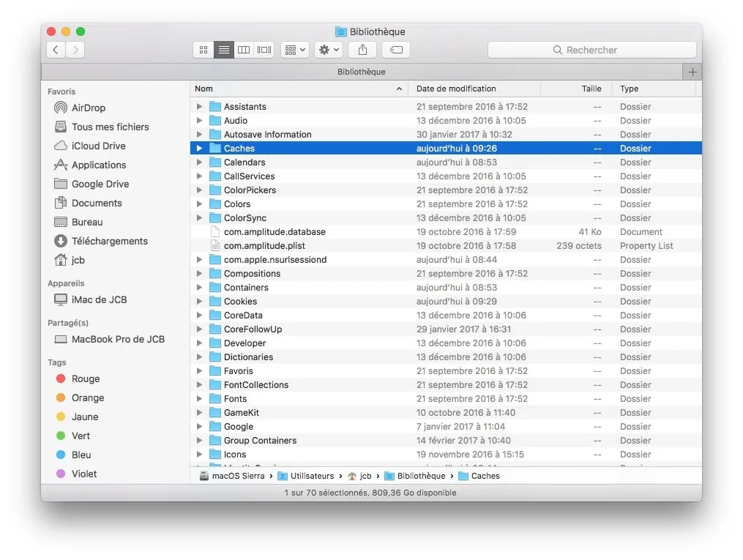
Task: Select the CoreFollowUp folder row
Action: [x=446, y=329]
